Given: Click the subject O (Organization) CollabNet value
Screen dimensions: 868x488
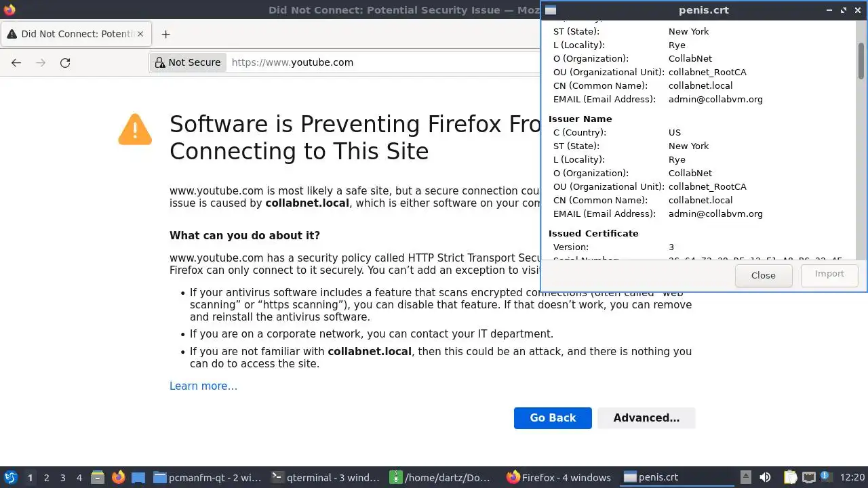Looking at the screenshot, I should pyautogui.click(x=690, y=58).
